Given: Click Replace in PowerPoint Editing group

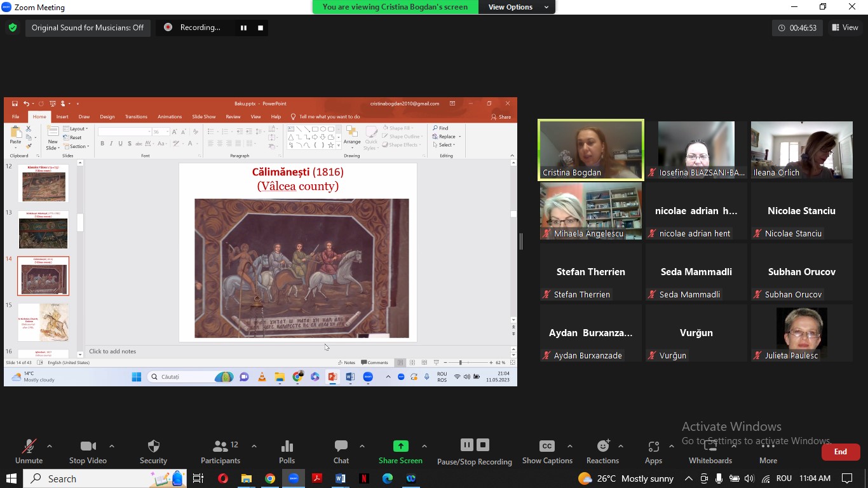Looking at the screenshot, I should point(446,137).
